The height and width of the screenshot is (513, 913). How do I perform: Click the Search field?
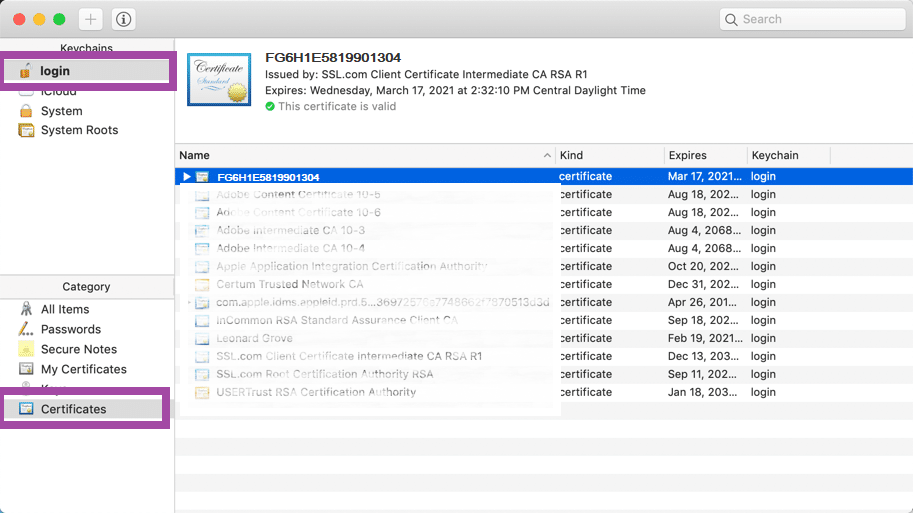(812, 19)
